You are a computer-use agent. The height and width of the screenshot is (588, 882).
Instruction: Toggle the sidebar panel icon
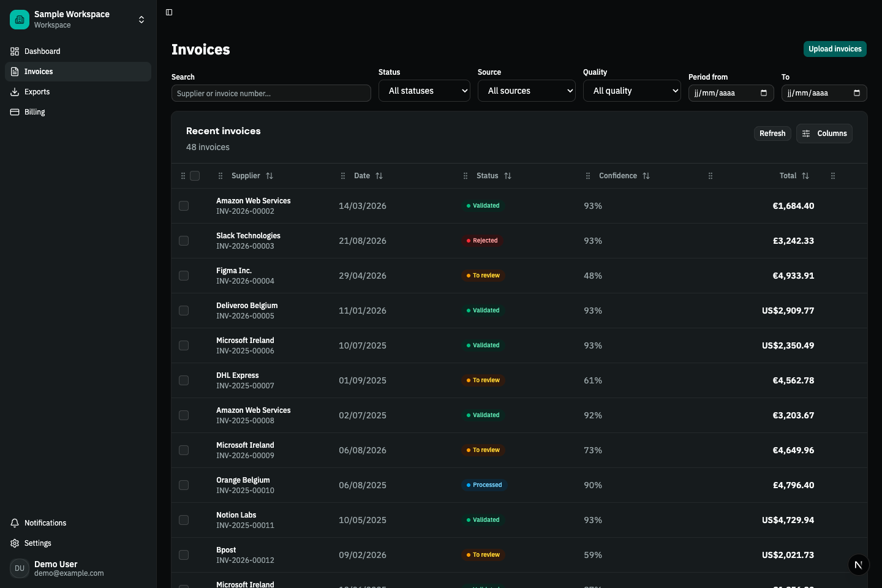[169, 12]
